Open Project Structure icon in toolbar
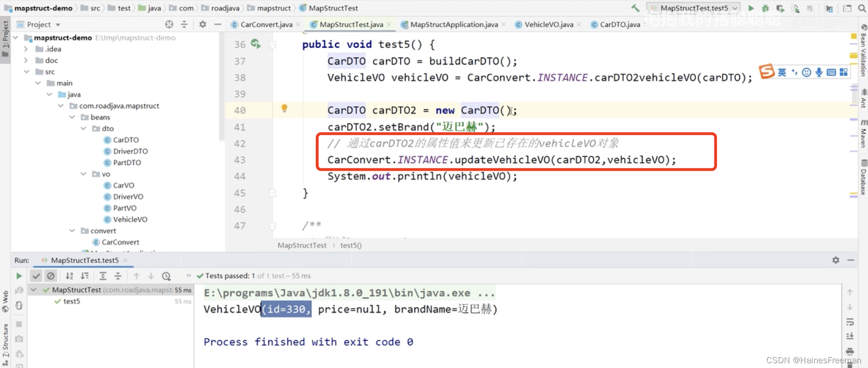The width and height of the screenshot is (868, 368). [x=830, y=8]
